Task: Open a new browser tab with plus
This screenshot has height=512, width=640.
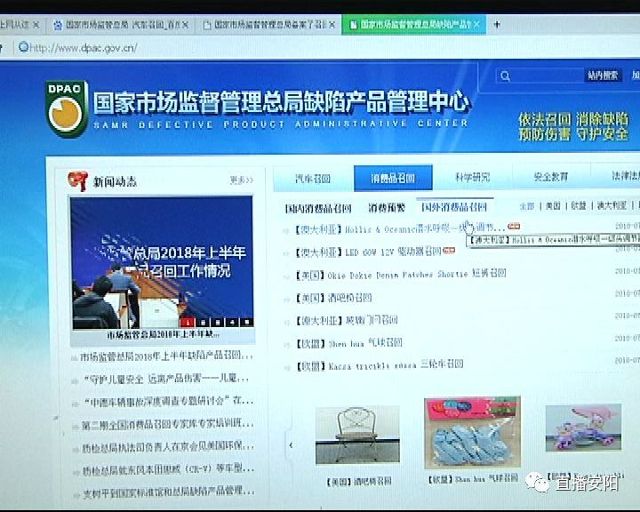Action: coord(497,24)
